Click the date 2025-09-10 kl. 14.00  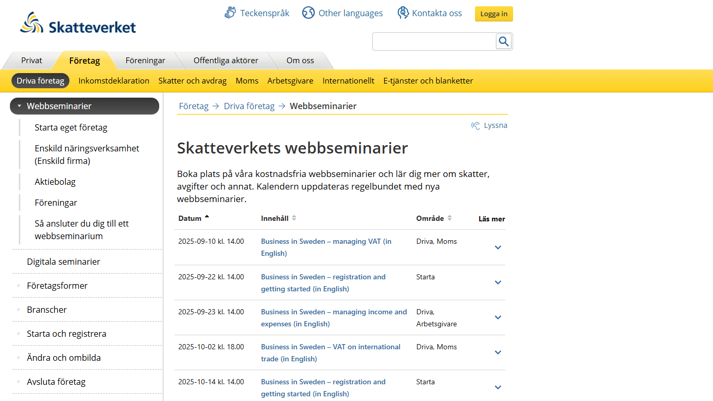211,241
